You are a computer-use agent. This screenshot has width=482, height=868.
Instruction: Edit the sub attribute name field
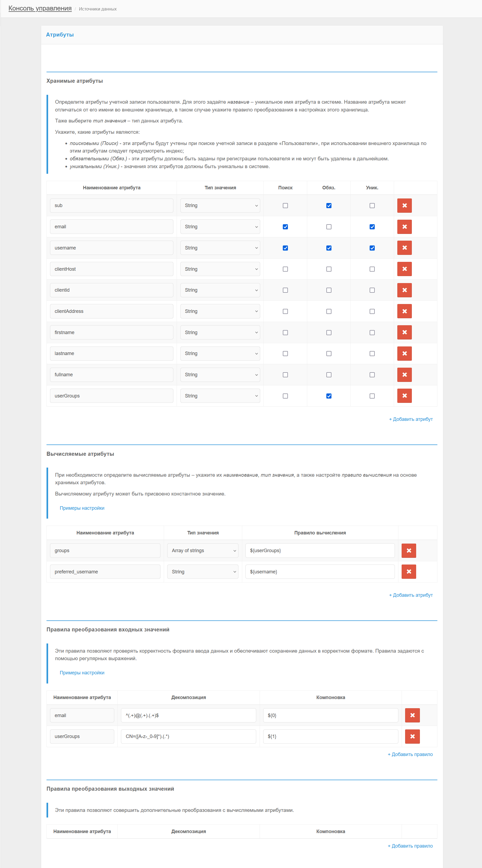click(x=112, y=205)
